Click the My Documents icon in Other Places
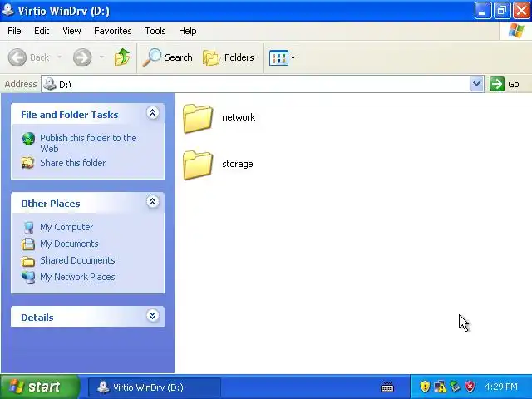This screenshot has height=399, width=532. [28, 244]
